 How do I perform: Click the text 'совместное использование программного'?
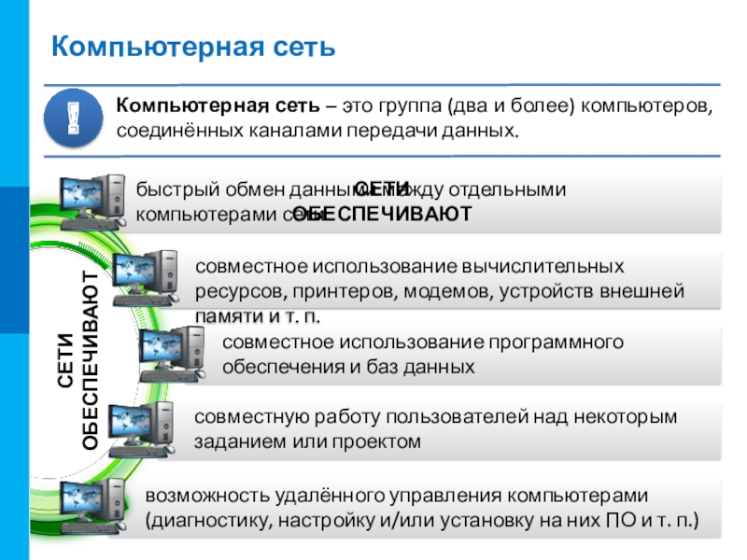(x=423, y=342)
